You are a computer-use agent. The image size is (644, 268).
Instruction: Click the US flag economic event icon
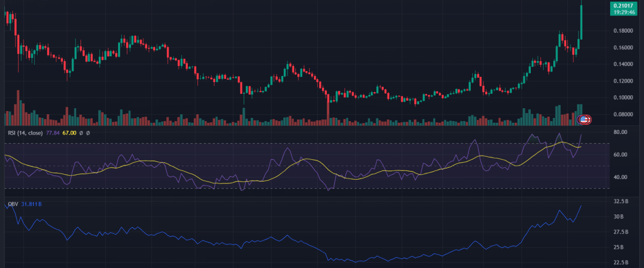(585, 120)
